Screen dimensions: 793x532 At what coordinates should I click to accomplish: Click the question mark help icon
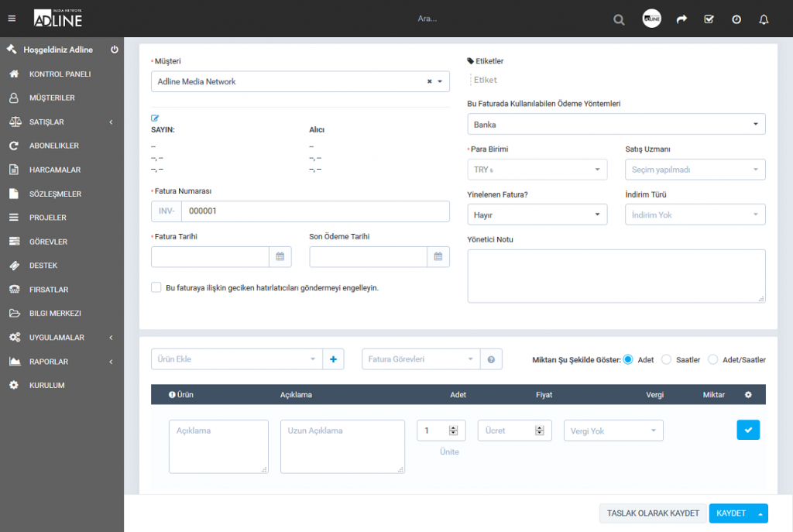pos(491,359)
